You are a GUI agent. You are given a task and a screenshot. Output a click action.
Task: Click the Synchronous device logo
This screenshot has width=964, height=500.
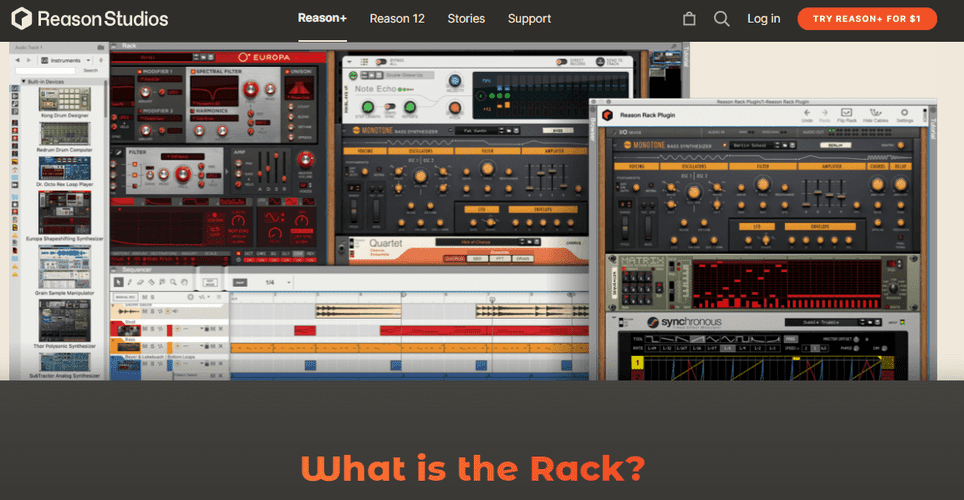pyautogui.click(x=684, y=322)
